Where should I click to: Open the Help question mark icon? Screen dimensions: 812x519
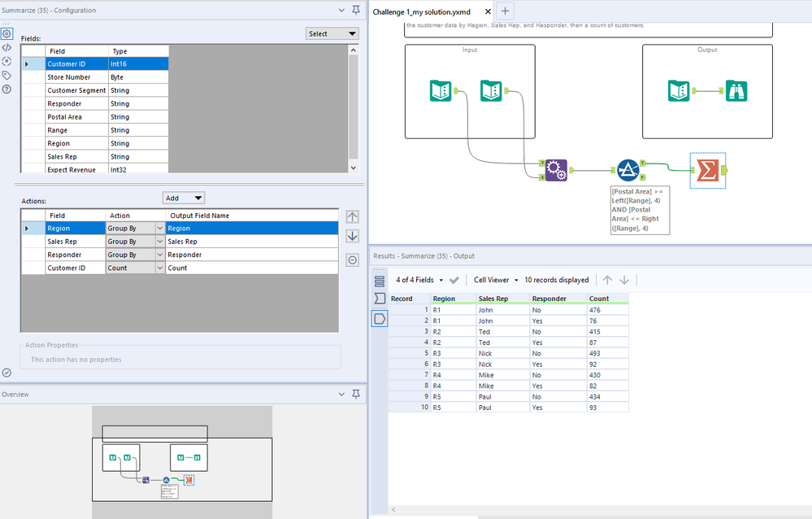point(7,89)
